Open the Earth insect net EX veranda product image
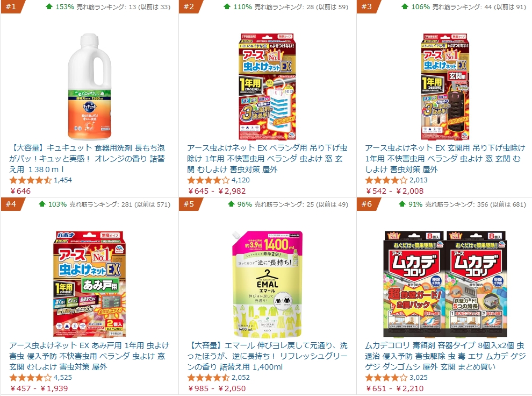532x396 pixels. point(268,87)
